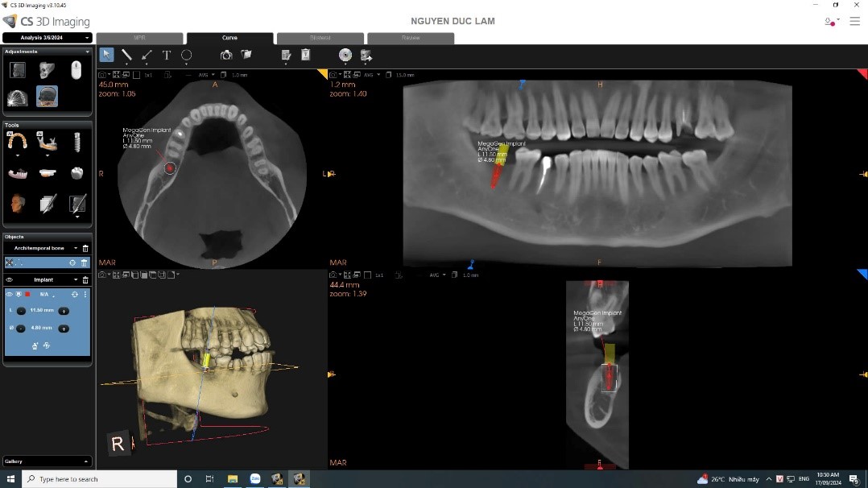Click the red implant color swatch
Image resolution: width=868 pixels, height=488 pixels.
tap(27, 295)
